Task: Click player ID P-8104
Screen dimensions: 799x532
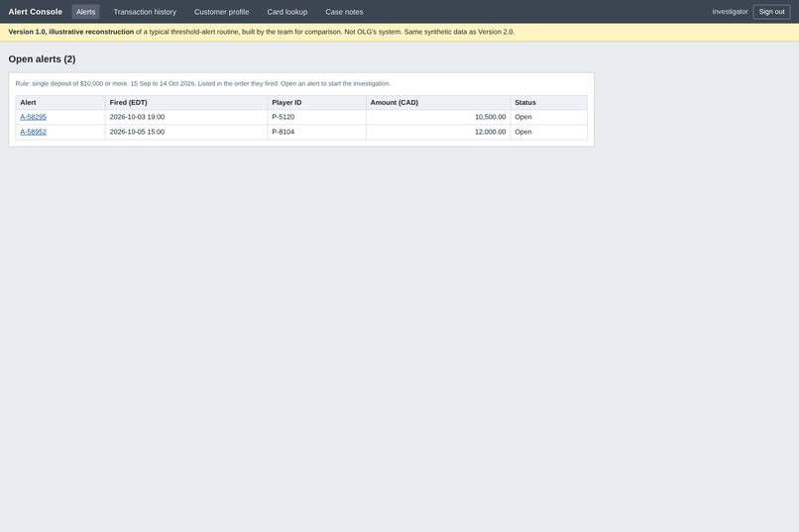Action: coord(284,132)
